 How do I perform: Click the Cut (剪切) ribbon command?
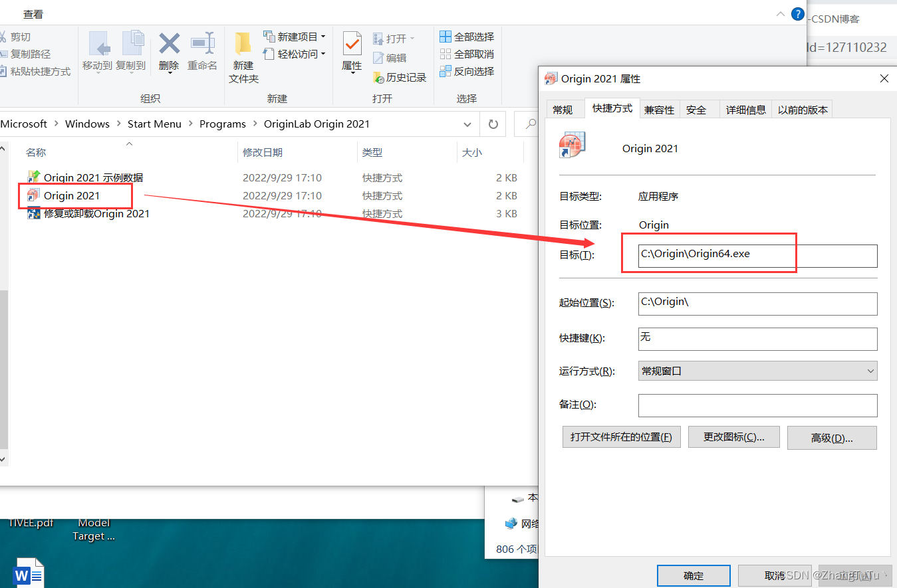tap(16, 37)
